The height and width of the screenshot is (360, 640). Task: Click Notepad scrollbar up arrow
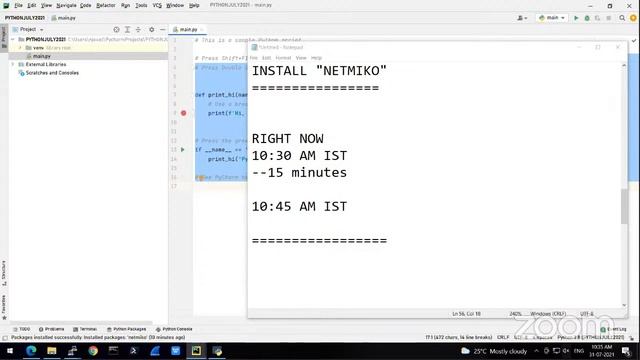624,65
